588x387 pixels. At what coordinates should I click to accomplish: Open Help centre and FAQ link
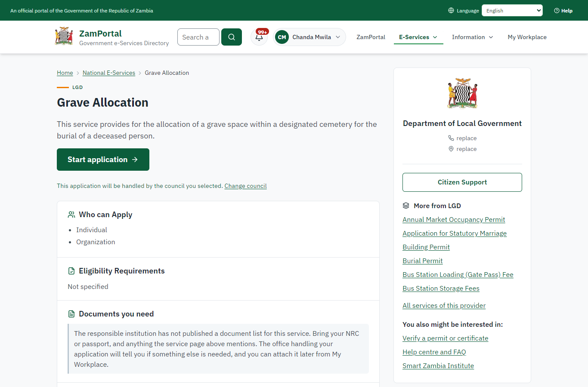click(434, 352)
